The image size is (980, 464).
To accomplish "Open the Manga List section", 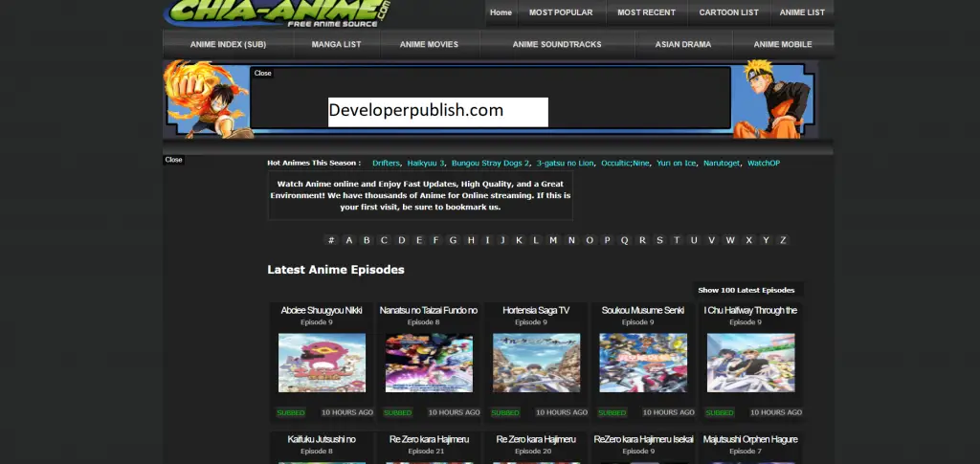I will pyautogui.click(x=336, y=44).
